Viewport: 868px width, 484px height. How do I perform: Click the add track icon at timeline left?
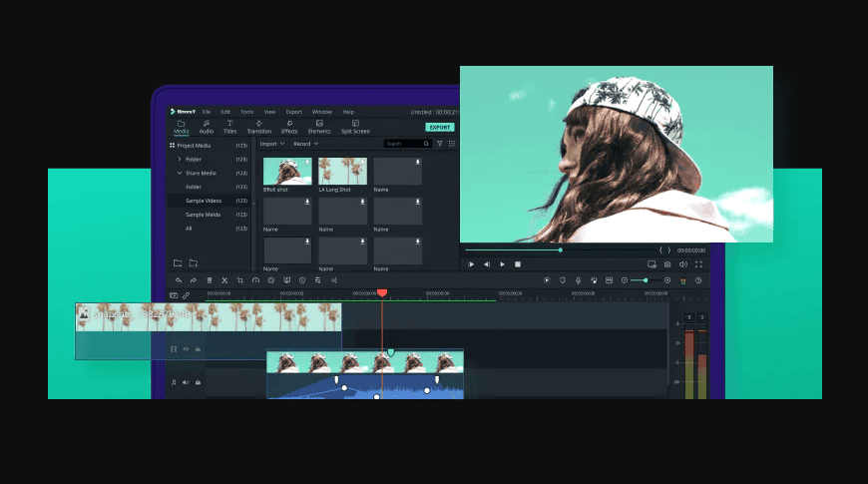[174, 295]
